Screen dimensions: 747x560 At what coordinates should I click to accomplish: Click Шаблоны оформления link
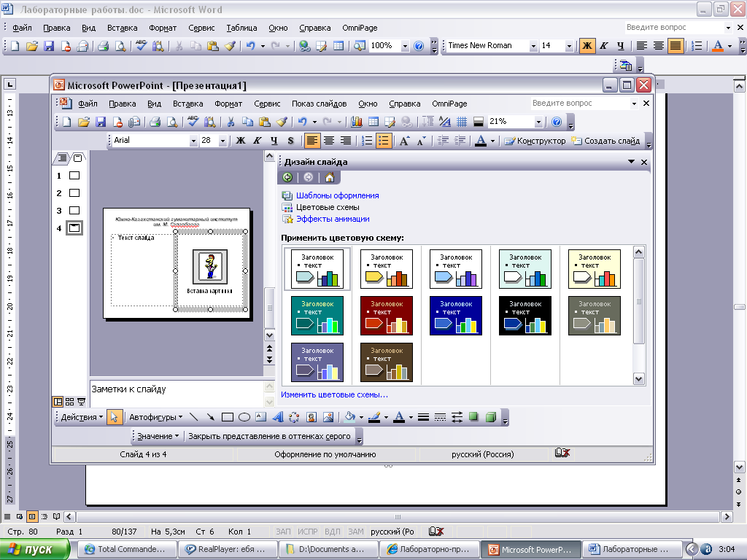pos(337,195)
